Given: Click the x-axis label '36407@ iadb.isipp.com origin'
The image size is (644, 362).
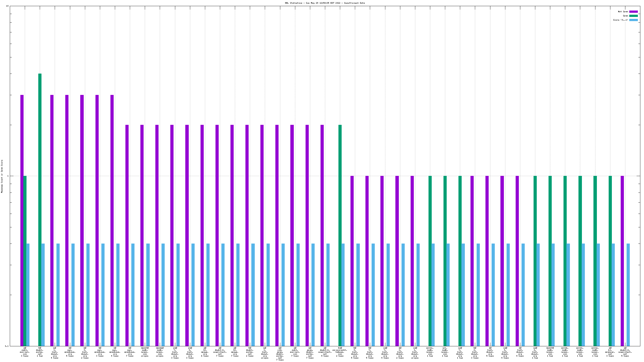Looking at the screenshot, I should point(145,352).
